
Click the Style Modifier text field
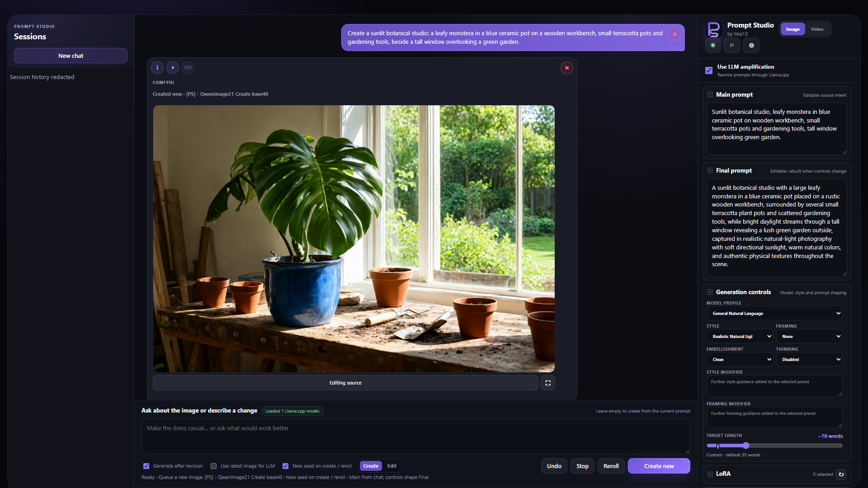click(x=774, y=386)
